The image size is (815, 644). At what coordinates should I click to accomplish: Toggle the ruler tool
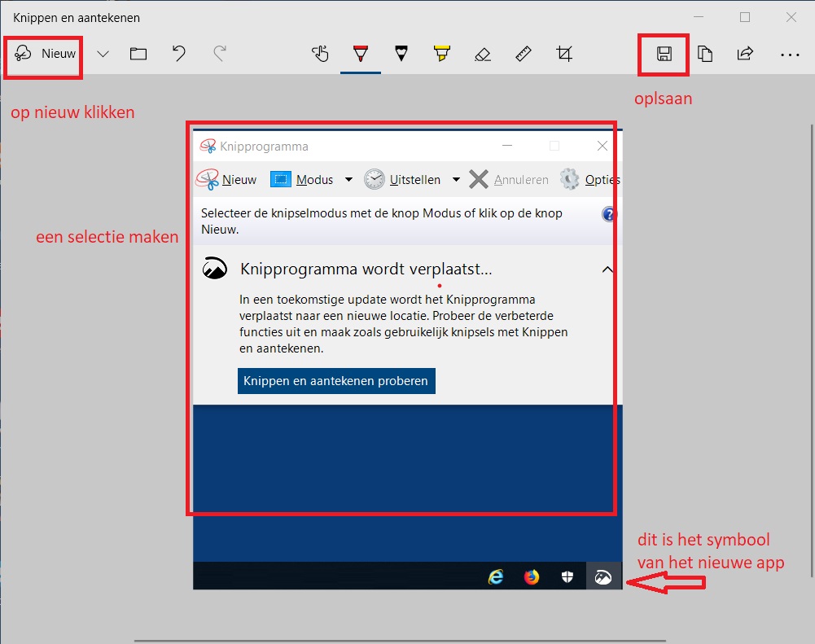524,55
